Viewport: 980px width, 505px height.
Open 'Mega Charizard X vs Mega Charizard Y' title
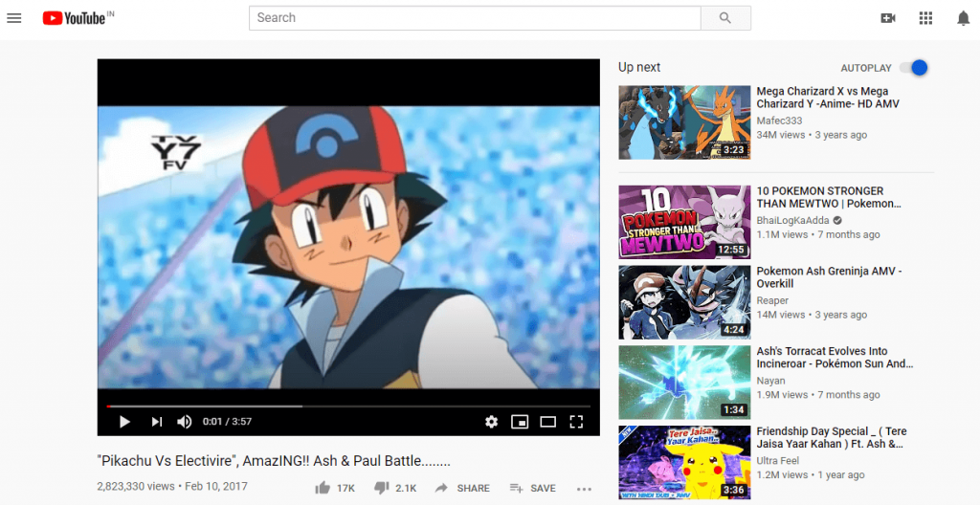coord(828,98)
